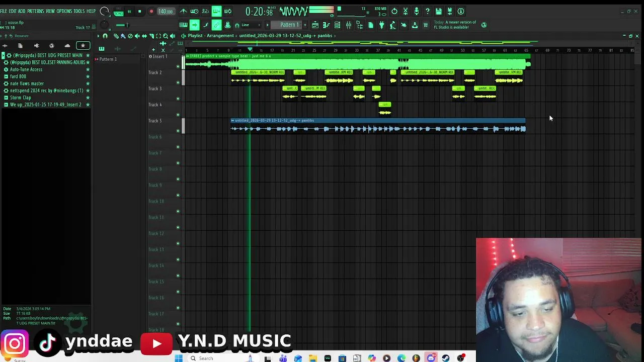Click the Stop playback button

click(x=140, y=11)
